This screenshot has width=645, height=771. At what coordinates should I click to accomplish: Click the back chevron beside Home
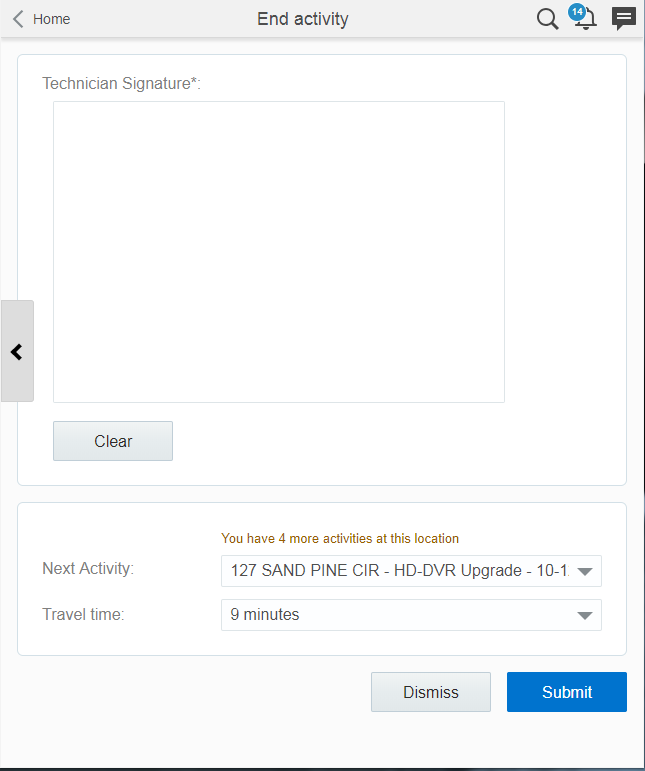(x=18, y=19)
